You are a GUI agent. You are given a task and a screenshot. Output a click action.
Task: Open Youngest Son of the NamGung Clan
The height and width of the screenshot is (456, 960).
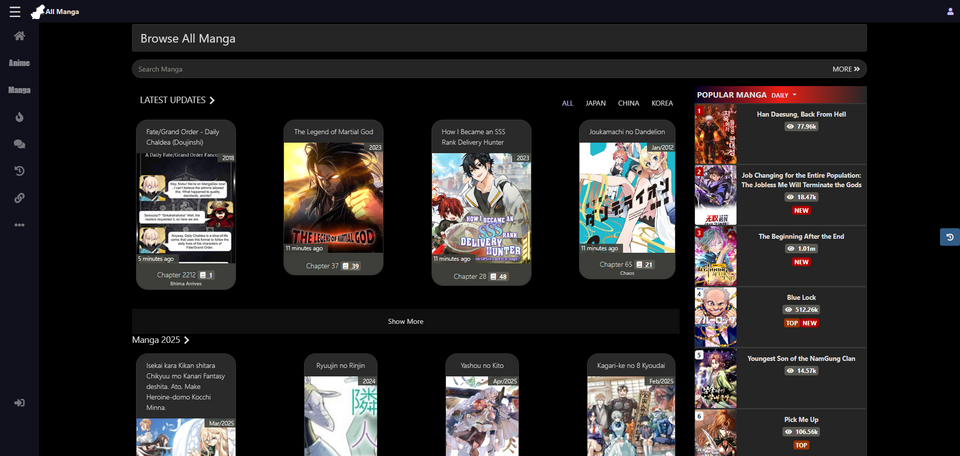(x=801, y=359)
